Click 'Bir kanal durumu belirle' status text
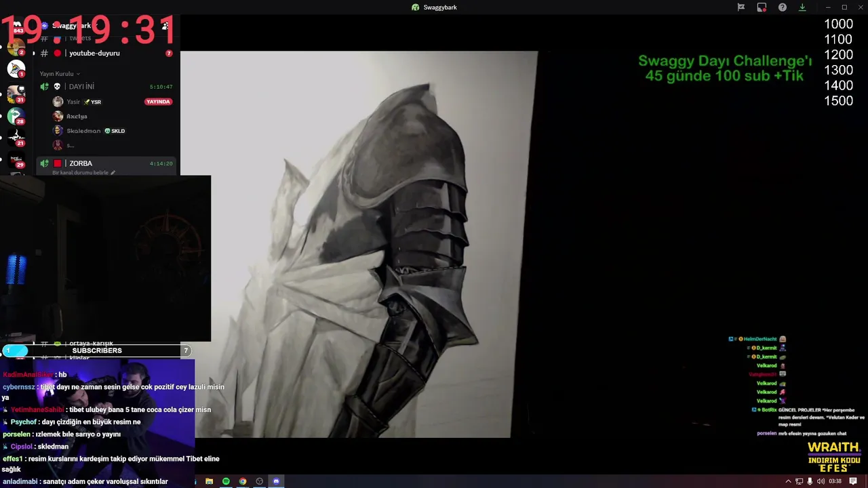 coord(80,173)
